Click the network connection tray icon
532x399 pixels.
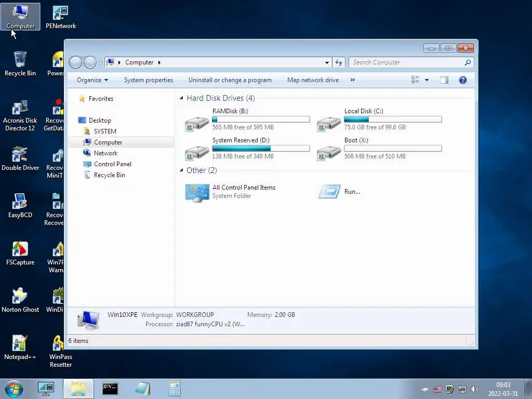click(x=462, y=389)
